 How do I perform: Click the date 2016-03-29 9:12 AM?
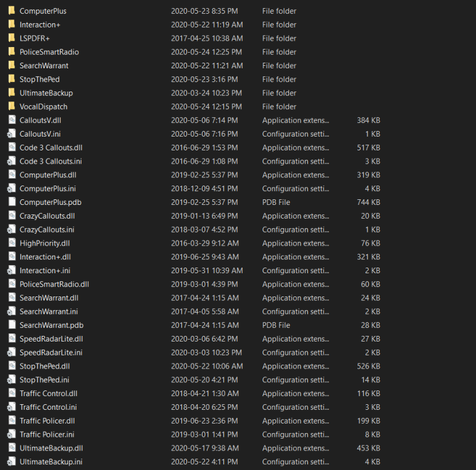tap(205, 243)
